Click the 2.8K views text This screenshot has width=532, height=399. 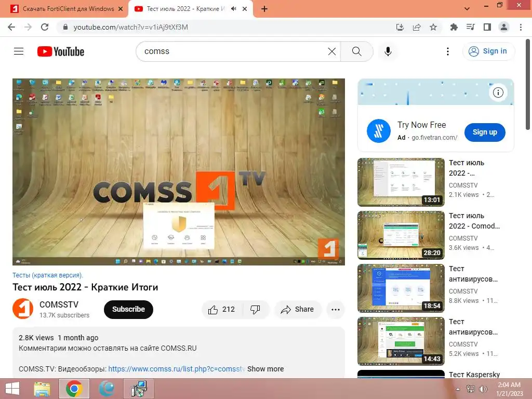(x=36, y=338)
